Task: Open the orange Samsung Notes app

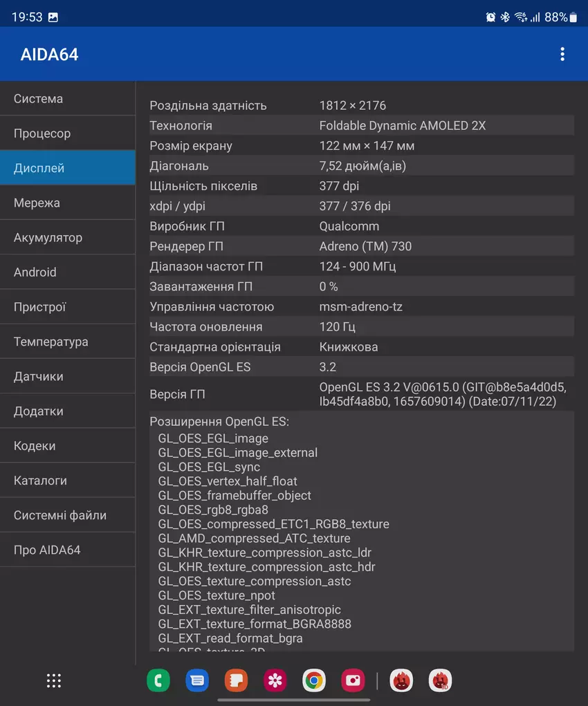Action: click(236, 680)
